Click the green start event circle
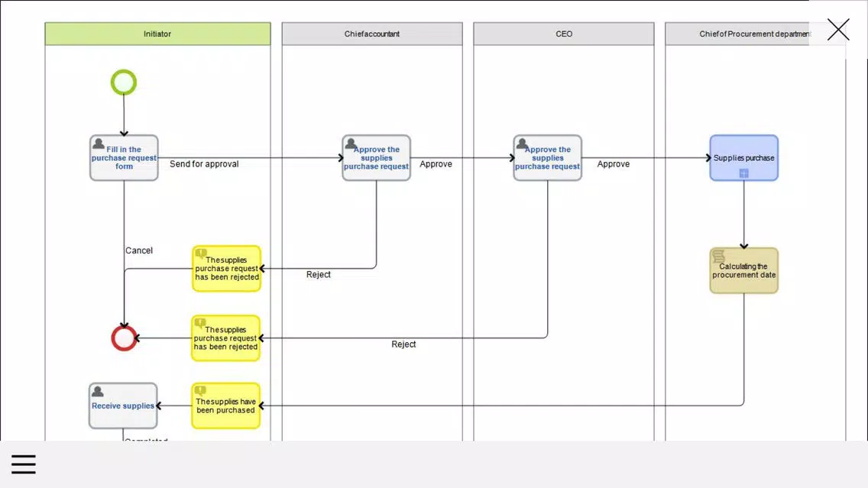868x488 pixels. pyautogui.click(x=124, y=82)
